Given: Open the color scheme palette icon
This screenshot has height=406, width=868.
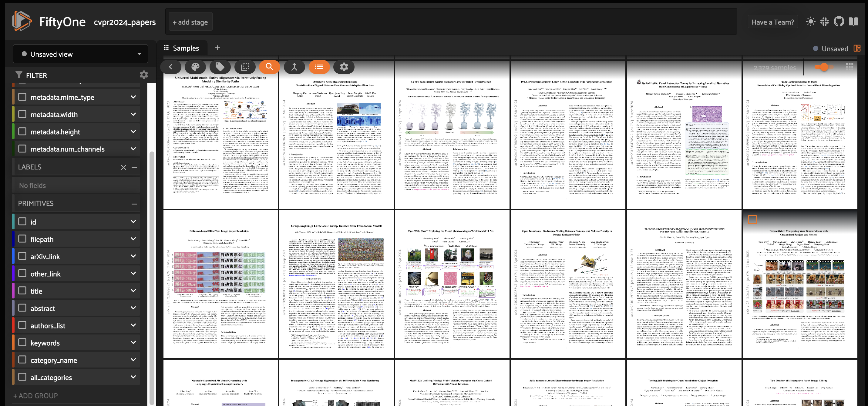Looking at the screenshot, I should click(195, 67).
